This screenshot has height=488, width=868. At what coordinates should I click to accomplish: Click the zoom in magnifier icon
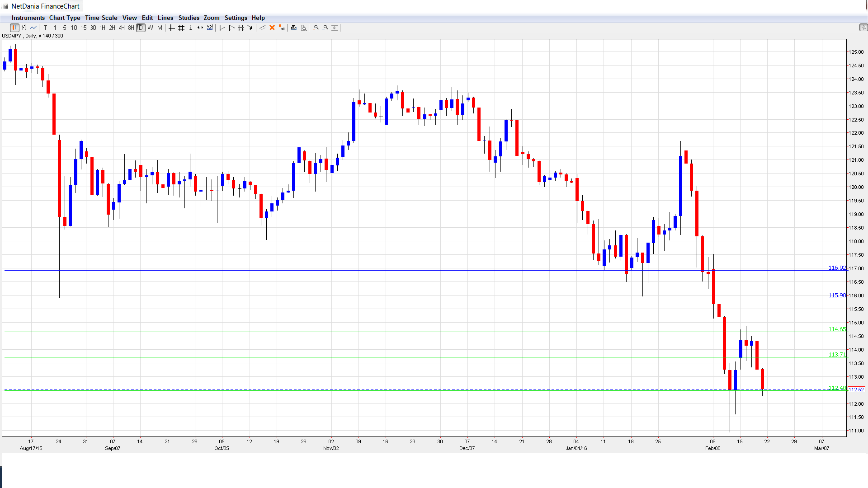[x=316, y=28]
